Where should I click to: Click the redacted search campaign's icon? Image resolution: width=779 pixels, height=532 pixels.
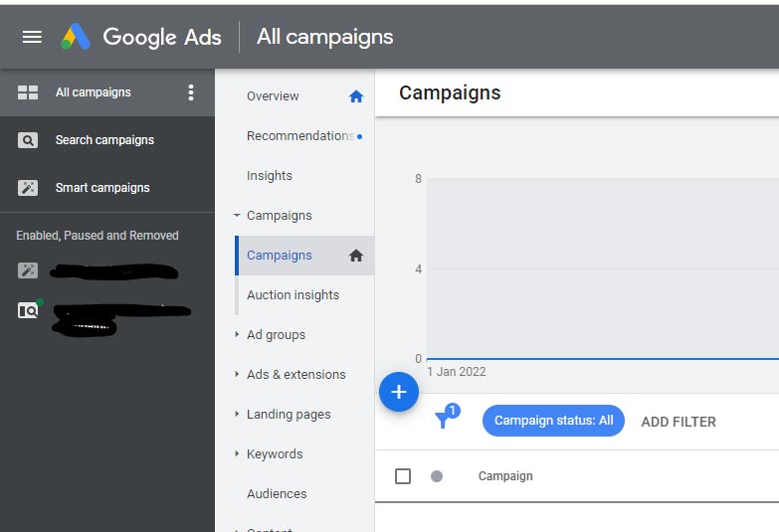point(29,309)
